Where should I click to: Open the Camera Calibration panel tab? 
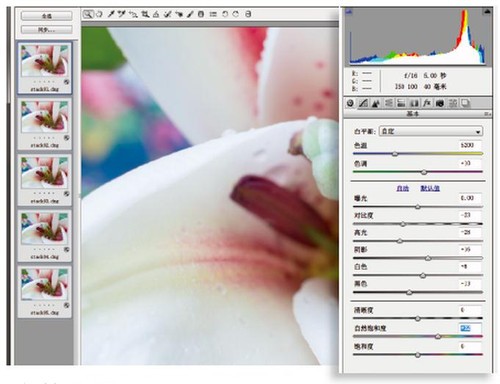coord(440,103)
